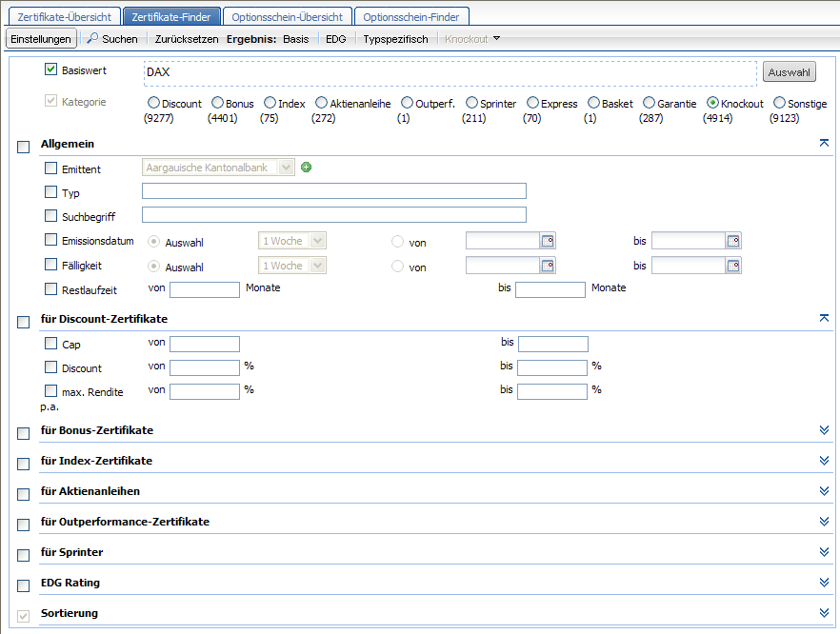The width and height of the screenshot is (840, 634).
Task: Collapse the Allgemein section
Action: coord(824,143)
